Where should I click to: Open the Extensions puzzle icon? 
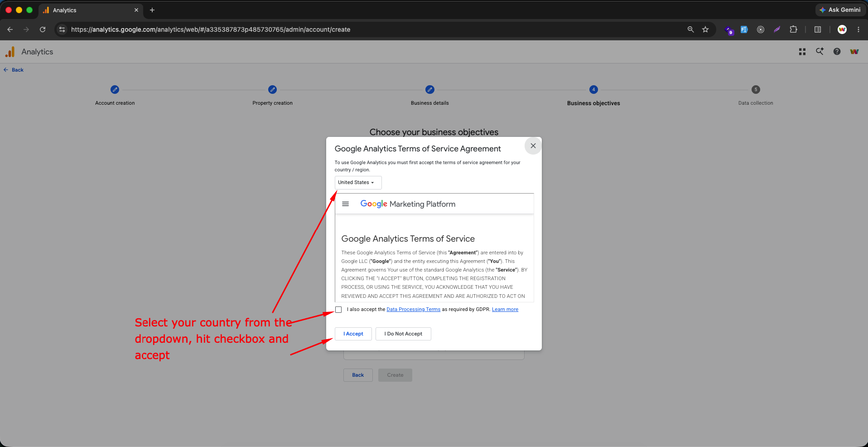pos(793,29)
